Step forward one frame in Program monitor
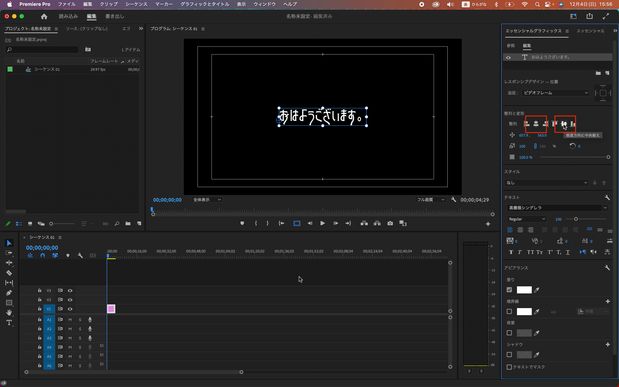 tap(336, 223)
